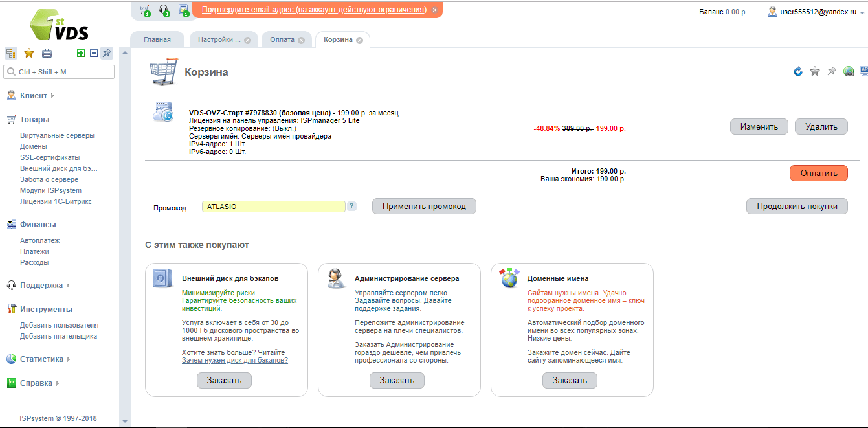Expand the Поддержка menu section

[x=41, y=286]
